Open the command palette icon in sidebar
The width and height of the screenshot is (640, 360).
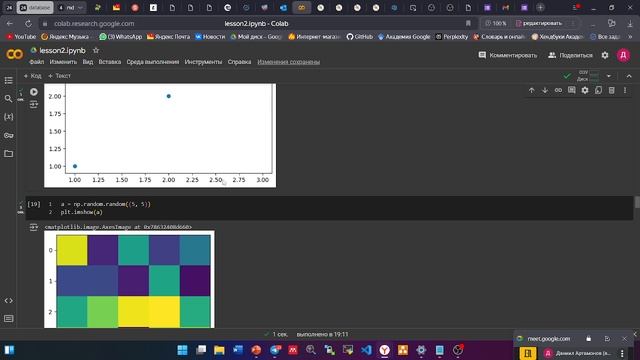[8, 318]
